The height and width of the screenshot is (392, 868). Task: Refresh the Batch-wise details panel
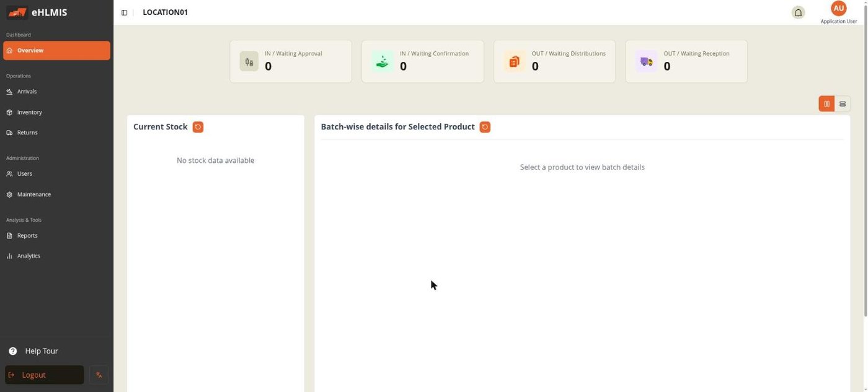click(x=485, y=127)
